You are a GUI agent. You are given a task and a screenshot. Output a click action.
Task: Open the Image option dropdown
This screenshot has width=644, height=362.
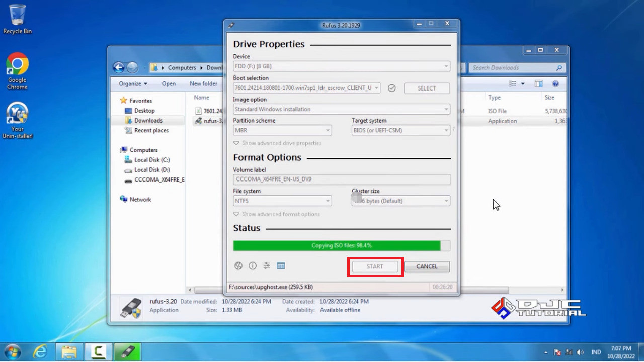click(342, 109)
